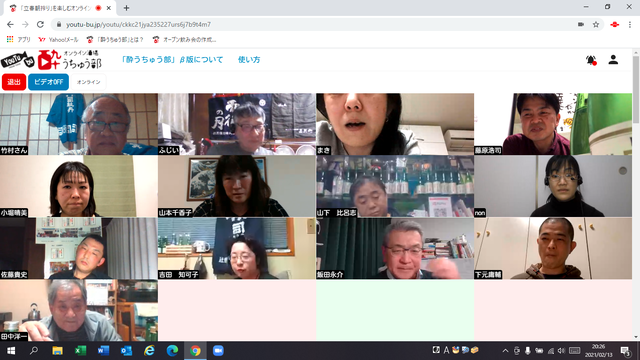This screenshot has width=640, height=360.
Task: Go back with the browser back arrow
Action: 11,24
